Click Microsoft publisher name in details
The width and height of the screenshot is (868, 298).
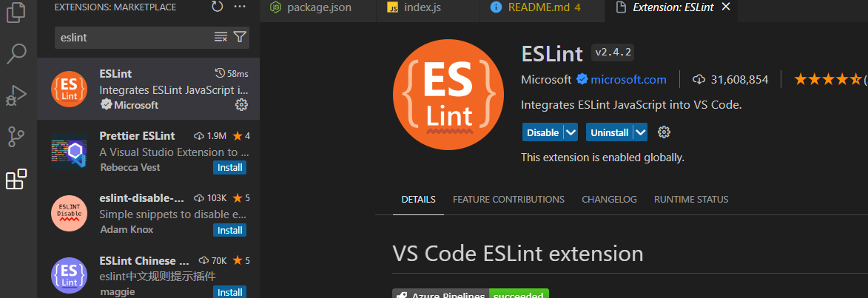tap(546, 80)
